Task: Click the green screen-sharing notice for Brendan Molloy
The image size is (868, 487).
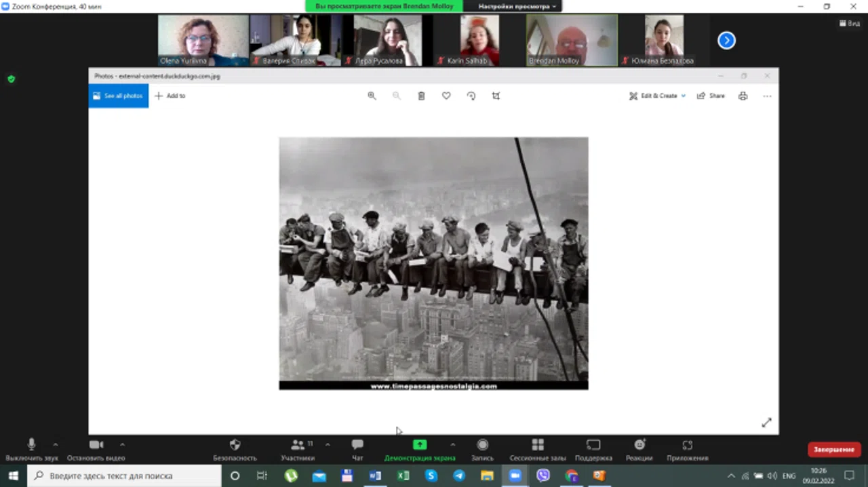Action: (x=384, y=6)
